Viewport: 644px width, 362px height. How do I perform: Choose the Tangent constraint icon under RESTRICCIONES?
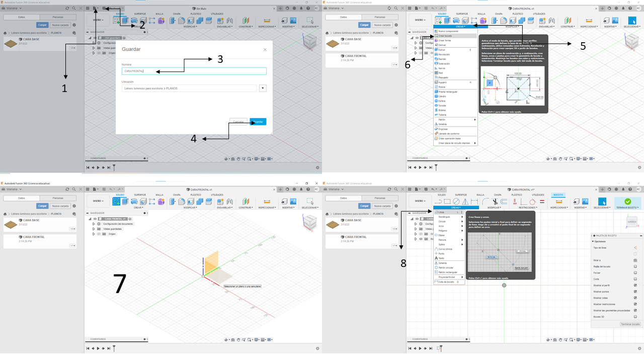532,202
